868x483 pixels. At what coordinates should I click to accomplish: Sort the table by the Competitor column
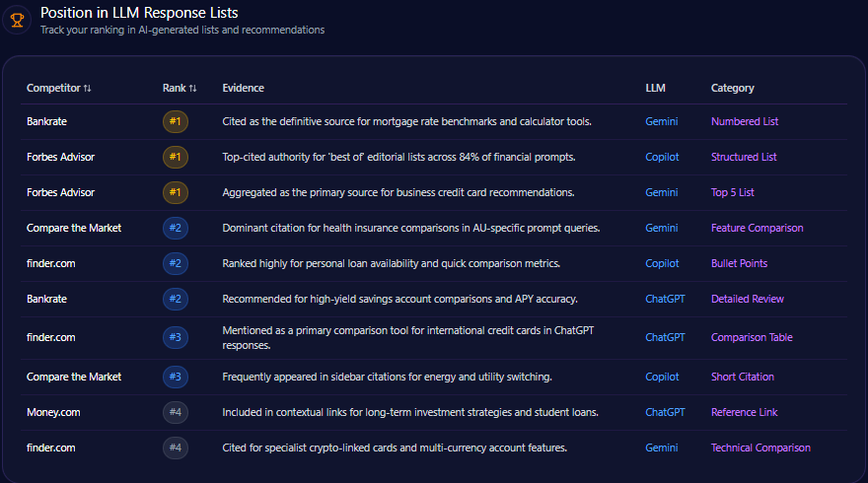59,88
